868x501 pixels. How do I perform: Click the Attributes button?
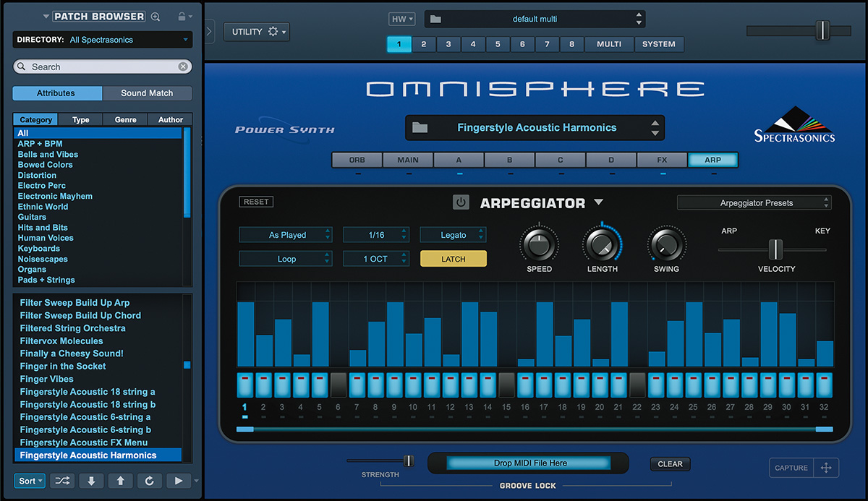56,93
